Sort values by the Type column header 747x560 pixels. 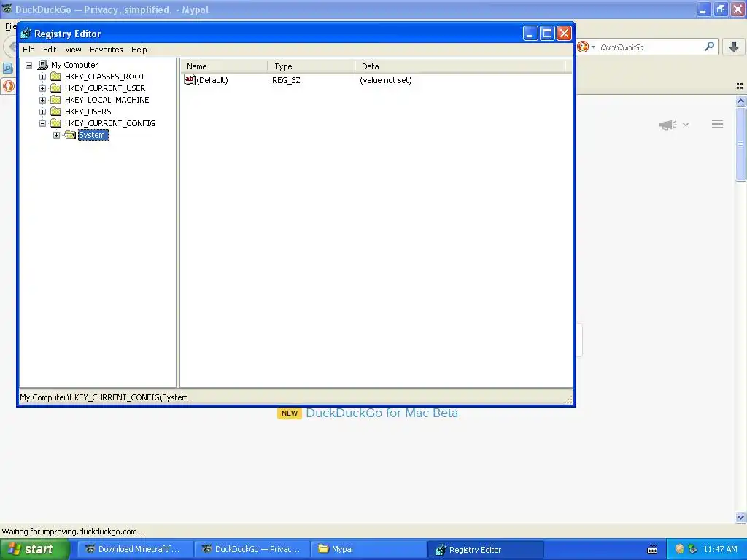[x=311, y=66]
